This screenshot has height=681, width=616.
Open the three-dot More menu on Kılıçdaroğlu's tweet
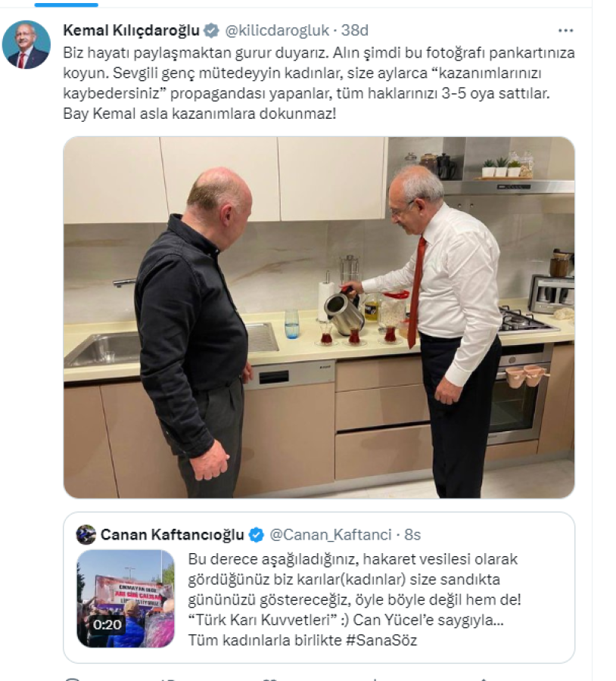(x=565, y=30)
